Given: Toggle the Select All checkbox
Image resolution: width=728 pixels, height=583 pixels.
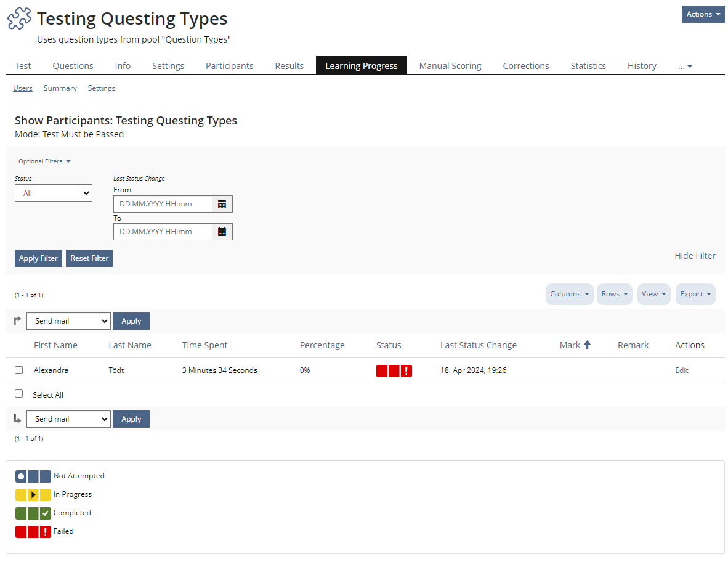Looking at the screenshot, I should pos(19,394).
